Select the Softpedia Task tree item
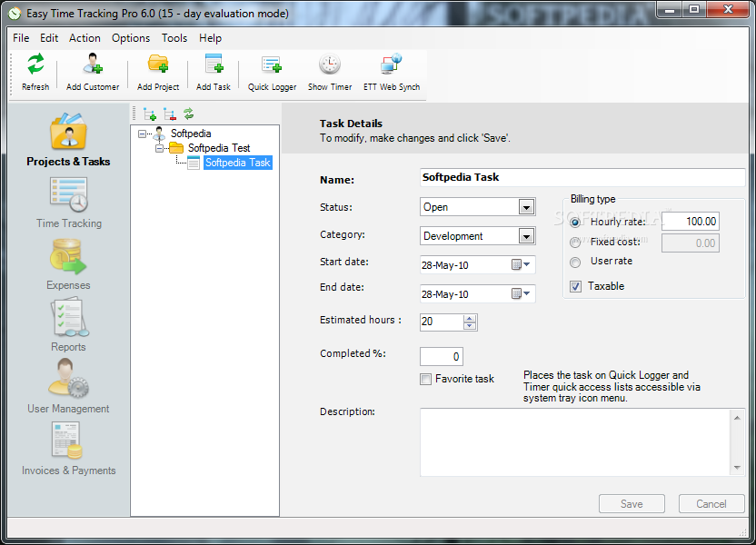 (x=238, y=163)
